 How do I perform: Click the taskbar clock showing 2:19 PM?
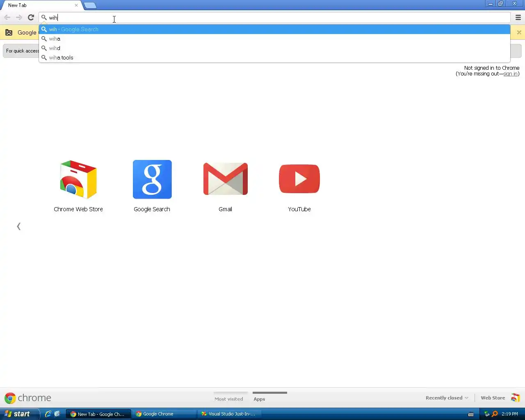tap(510, 414)
